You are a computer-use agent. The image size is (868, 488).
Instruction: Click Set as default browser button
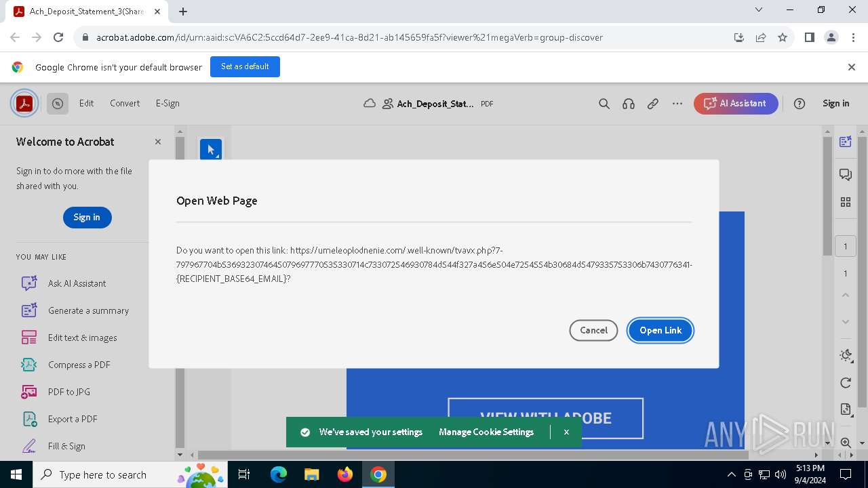click(245, 66)
